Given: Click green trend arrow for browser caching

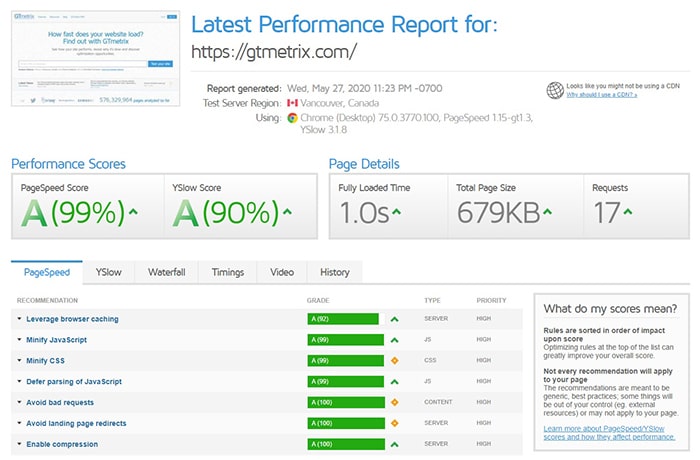Looking at the screenshot, I should point(395,319).
